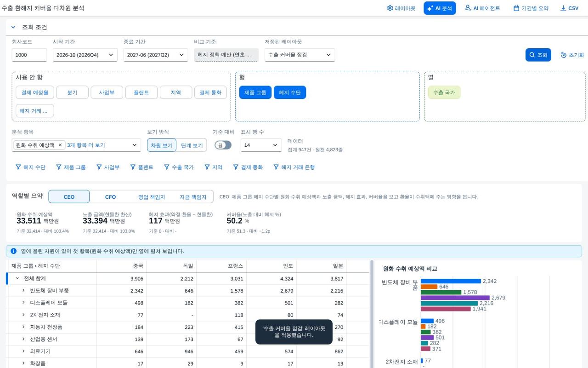Click the 헤지 수단 row chip
The width and height of the screenshot is (588, 368).
point(290,92)
